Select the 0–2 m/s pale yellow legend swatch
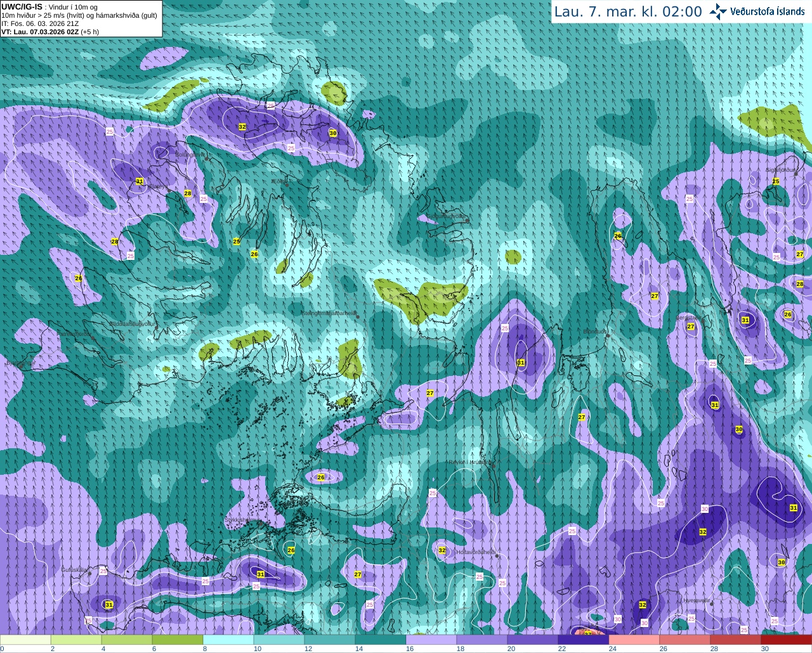Image resolution: width=812 pixels, height=653 pixels. tap(25, 640)
